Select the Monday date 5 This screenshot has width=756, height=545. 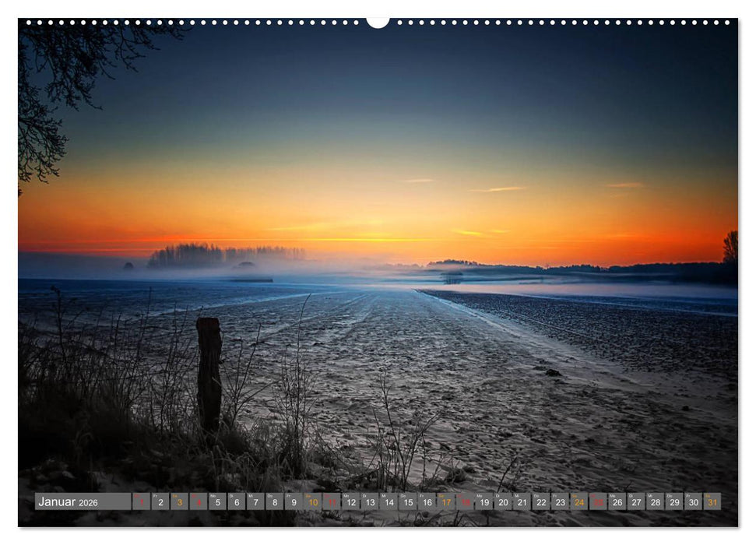[x=219, y=503]
